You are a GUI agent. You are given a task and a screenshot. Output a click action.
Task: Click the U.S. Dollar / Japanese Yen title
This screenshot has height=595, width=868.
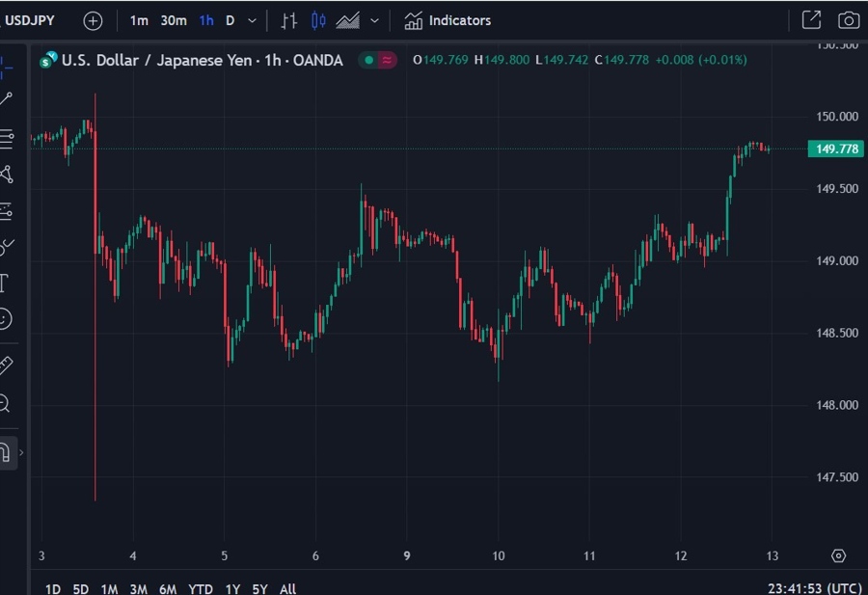(x=156, y=60)
